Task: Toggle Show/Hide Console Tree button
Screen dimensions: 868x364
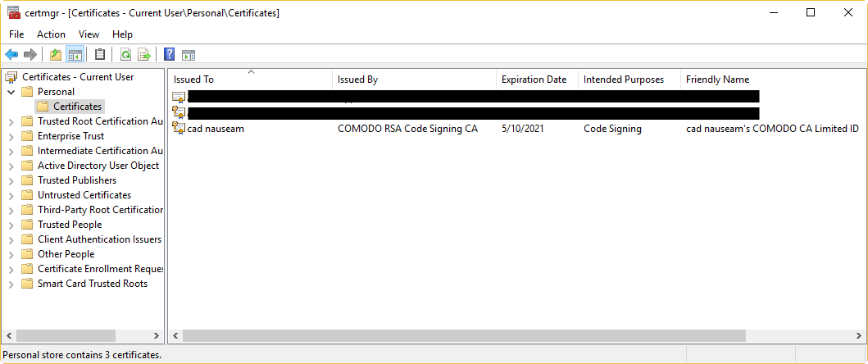Action: [x=75, y=54]
